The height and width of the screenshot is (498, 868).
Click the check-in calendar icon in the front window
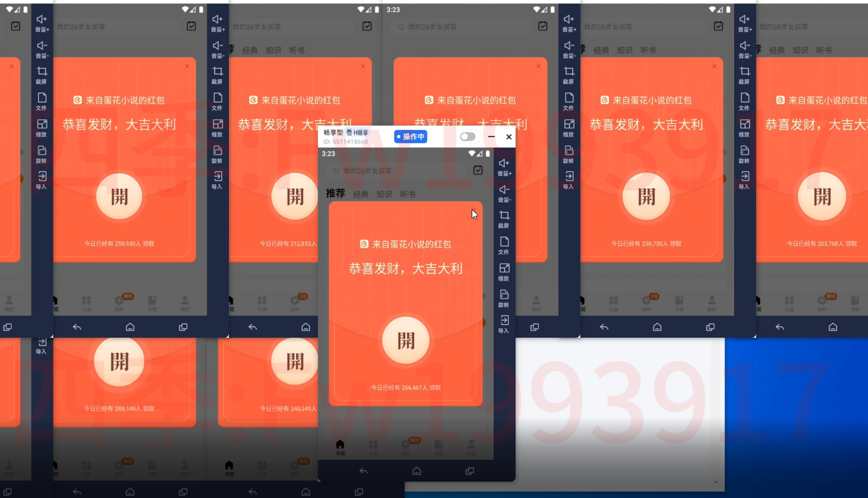[x=478, y=170]
